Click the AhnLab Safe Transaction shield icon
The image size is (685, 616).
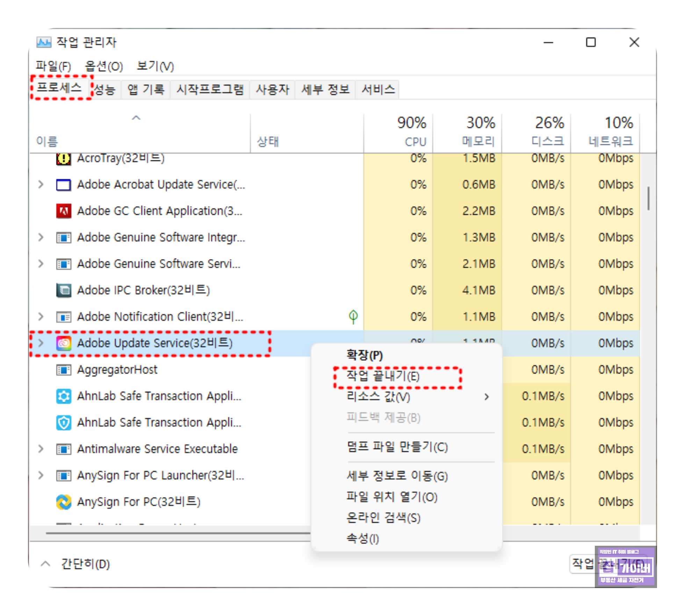[63, 423]
